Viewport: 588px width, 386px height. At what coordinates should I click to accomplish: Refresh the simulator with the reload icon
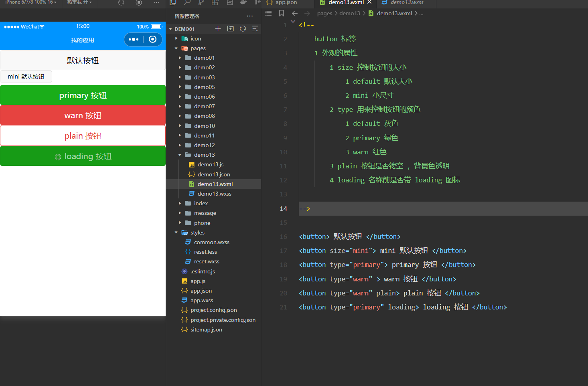point(121,2)
